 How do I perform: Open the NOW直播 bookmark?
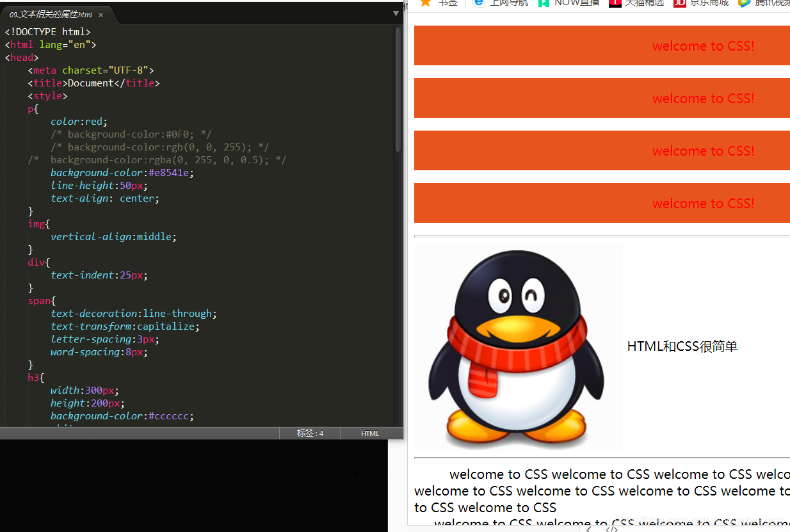(568, 3)
